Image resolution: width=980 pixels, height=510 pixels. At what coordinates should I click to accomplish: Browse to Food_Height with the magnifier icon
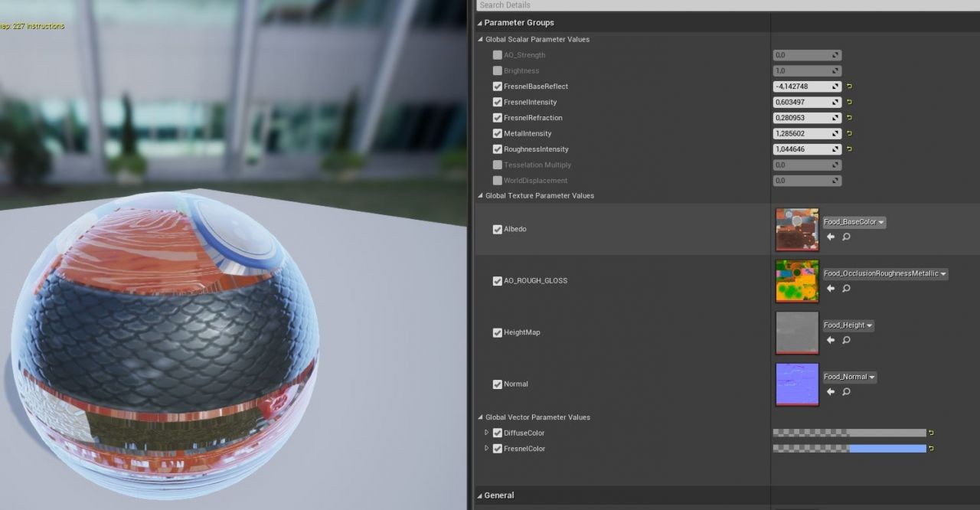pos(846,340)
